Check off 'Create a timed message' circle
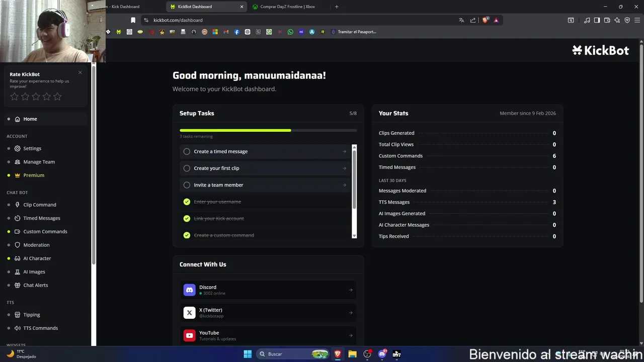 (x=187, y=151)
